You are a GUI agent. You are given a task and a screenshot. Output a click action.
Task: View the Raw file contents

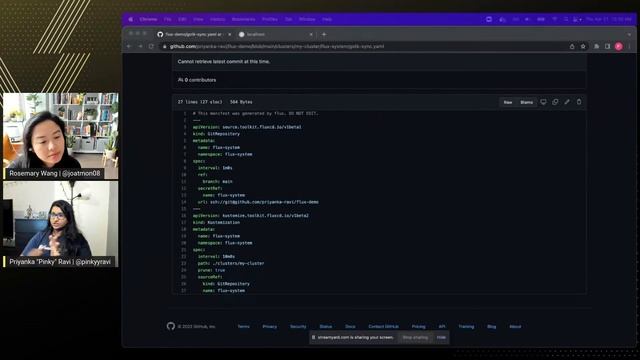[508, 102]
